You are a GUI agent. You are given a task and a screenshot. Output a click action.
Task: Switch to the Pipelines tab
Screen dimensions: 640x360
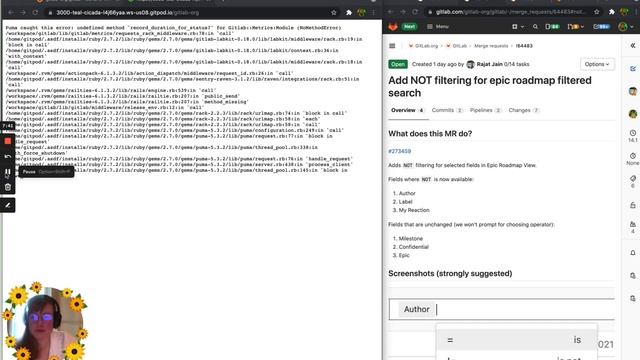tap(485, 110)
